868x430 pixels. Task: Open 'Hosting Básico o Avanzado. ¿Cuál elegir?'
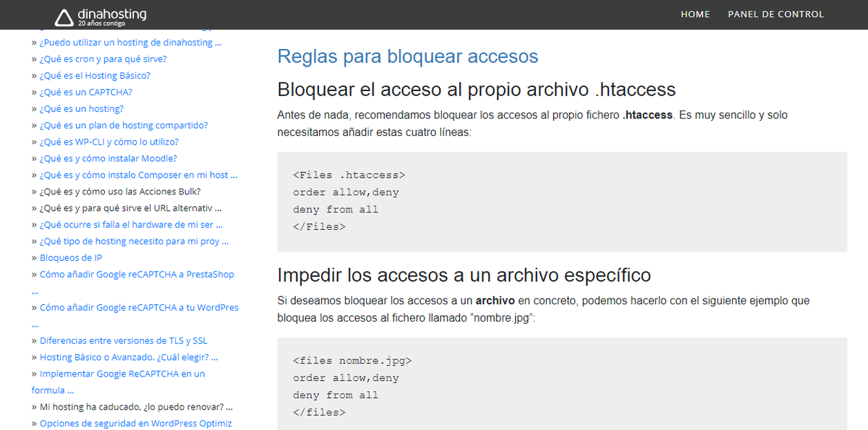(x=129, y=358)
